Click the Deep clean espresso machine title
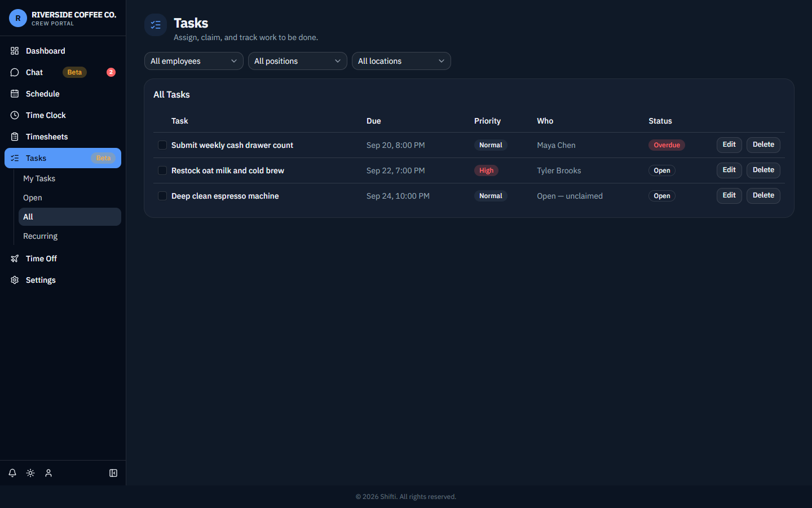 point(225,196)
